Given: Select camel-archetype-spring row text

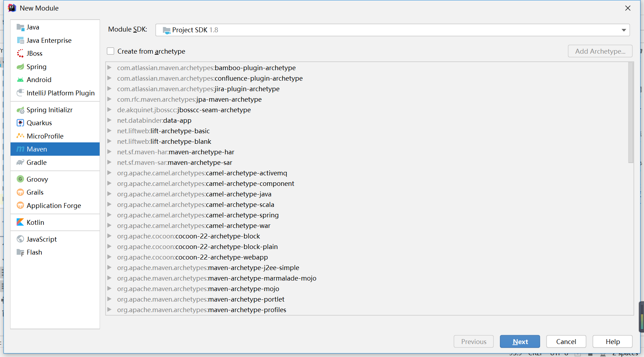Looking at the screenshot, I should [x=198, y=215].
